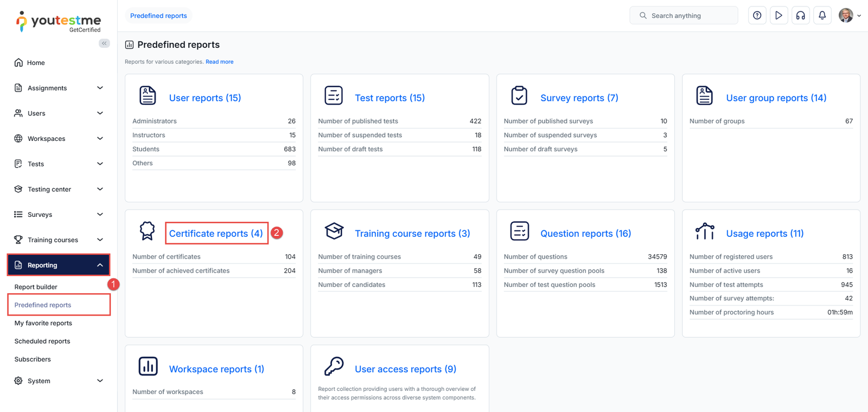Viewport: 868px width, 412px height.
Task: Open the user profile avatar dropdown
Action: (850, 16)
